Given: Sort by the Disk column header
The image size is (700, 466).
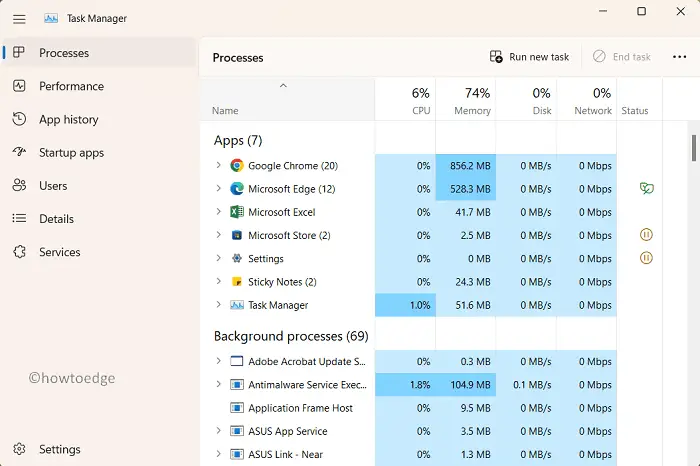Looking at the screenshot, I should [x=526, y=100].
